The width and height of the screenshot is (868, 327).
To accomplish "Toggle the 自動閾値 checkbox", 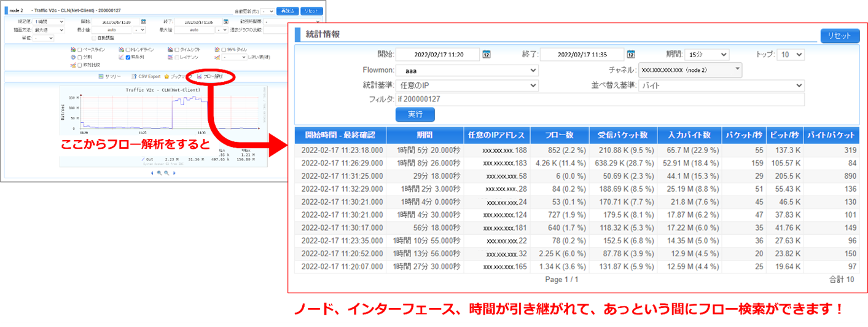I will pyautogui.click(x=94, y=38).
